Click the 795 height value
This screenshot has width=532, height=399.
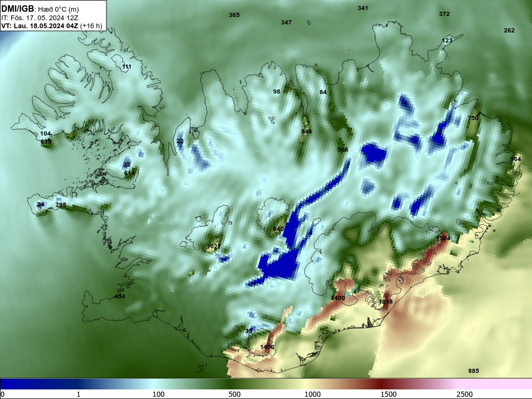(x=61, y=205)
